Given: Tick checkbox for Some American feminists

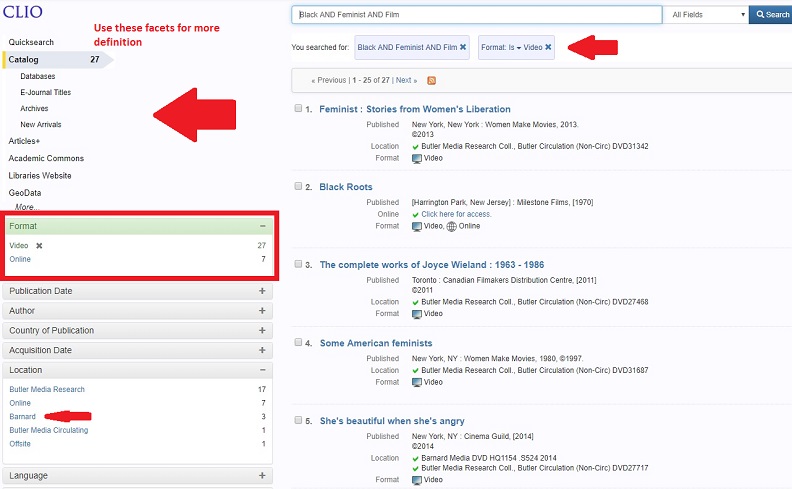Looking at the screenshot, I should click(x=298, y=342).
